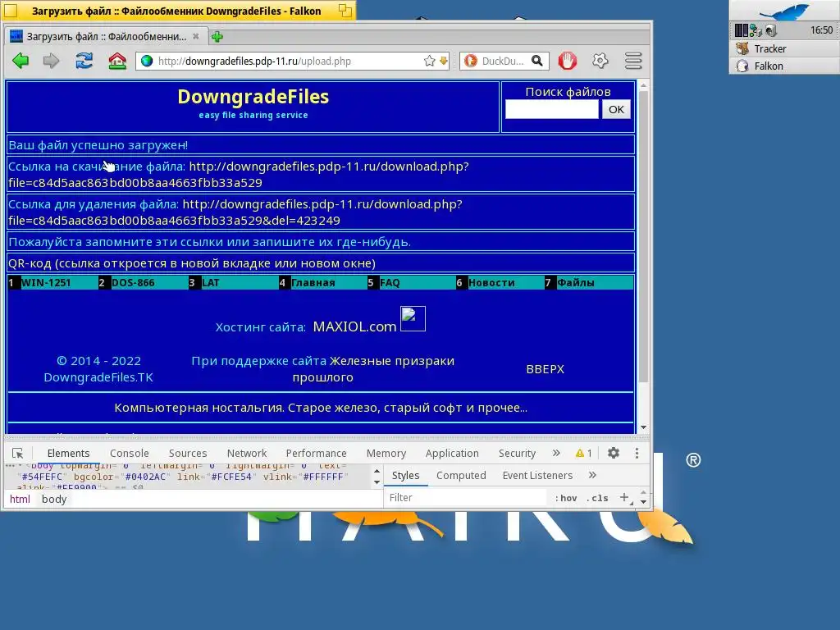Select the Styles pane tab
The image size is (840, 630).
coord(405,475)
